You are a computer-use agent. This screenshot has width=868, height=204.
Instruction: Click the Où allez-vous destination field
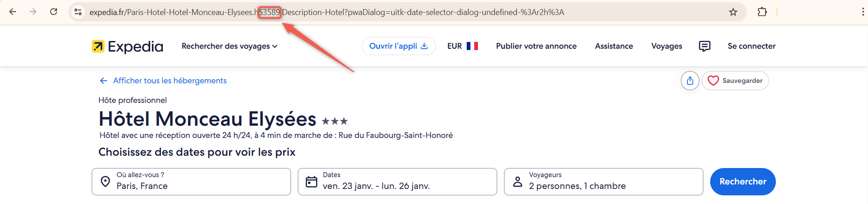pos(191,182)
